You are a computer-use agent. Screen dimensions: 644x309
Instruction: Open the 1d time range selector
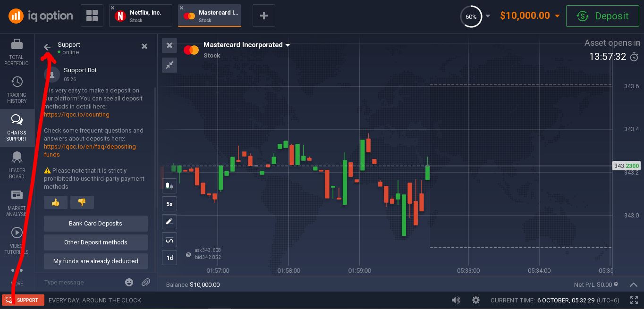[x=169, y=258]
